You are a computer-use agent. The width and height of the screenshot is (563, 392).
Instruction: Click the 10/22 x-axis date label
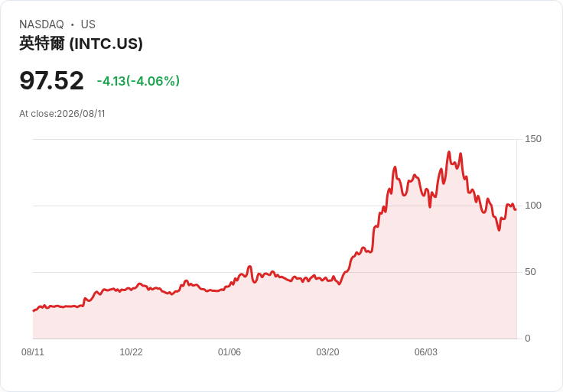tap(131, 352)
